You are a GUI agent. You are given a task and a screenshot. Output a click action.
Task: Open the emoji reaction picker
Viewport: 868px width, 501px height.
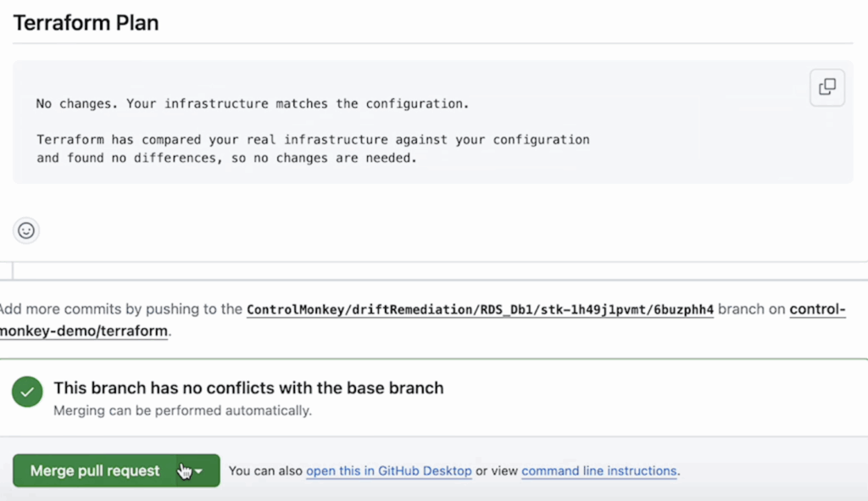(x=26, y=230)
